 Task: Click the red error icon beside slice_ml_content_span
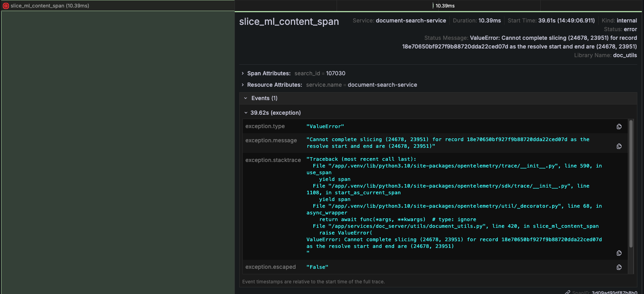coord(6,6)
